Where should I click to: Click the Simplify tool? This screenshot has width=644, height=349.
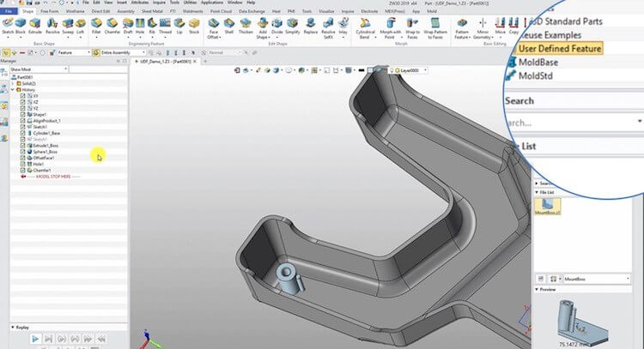coord(293,27)
